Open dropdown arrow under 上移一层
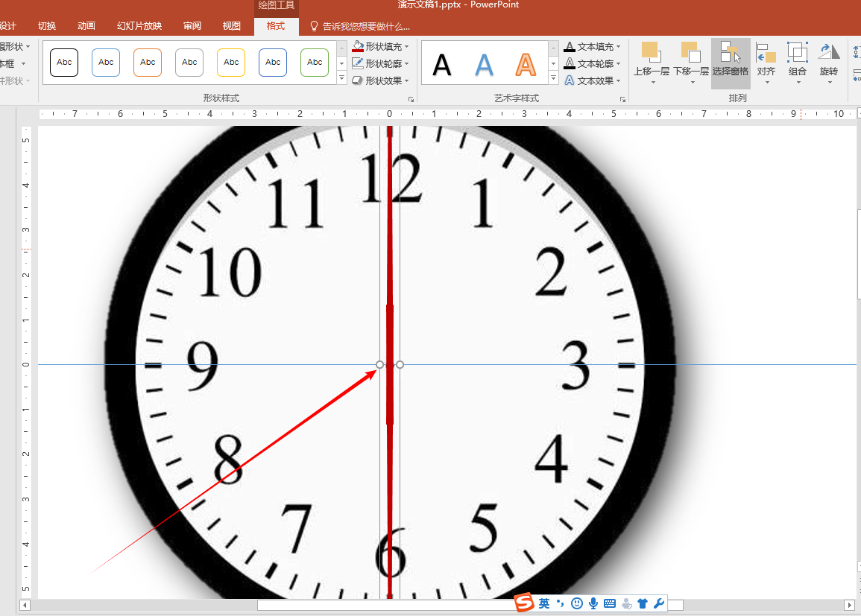861x616 pixels. click(653, 82)
